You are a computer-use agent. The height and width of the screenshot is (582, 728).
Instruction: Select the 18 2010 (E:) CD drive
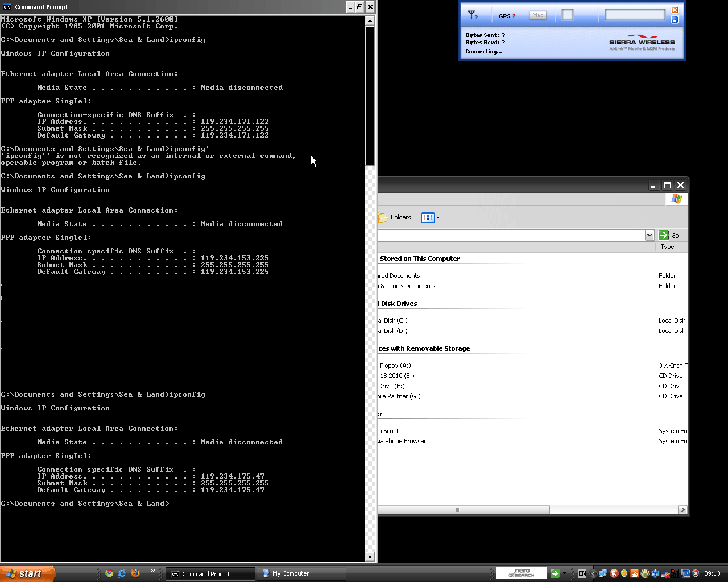(396, 376)
